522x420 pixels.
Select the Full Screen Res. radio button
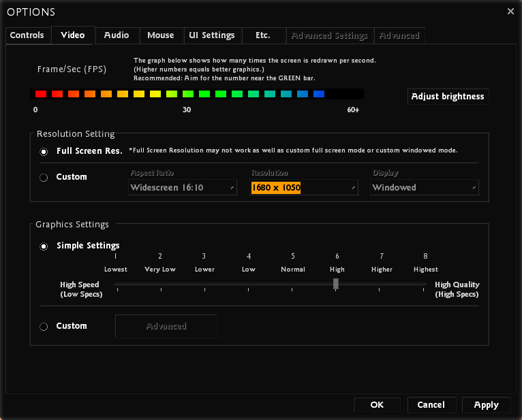pyautogui.click(x=44, y=152)
